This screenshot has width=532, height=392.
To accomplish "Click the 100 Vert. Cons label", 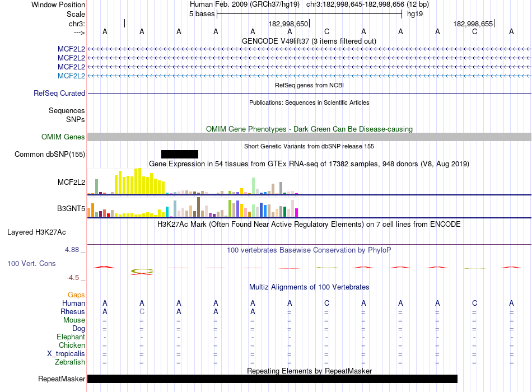I will tap(31, 263).
